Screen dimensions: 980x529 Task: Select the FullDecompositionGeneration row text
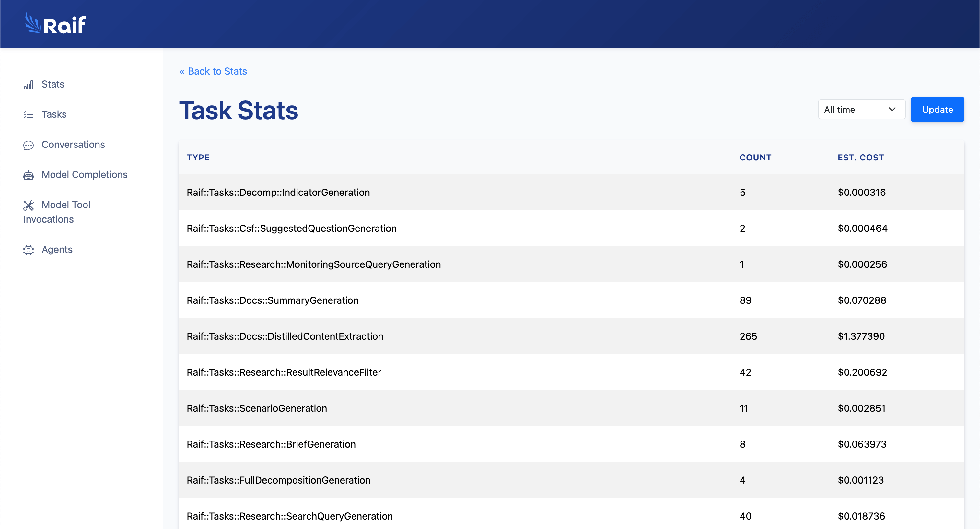278,480
